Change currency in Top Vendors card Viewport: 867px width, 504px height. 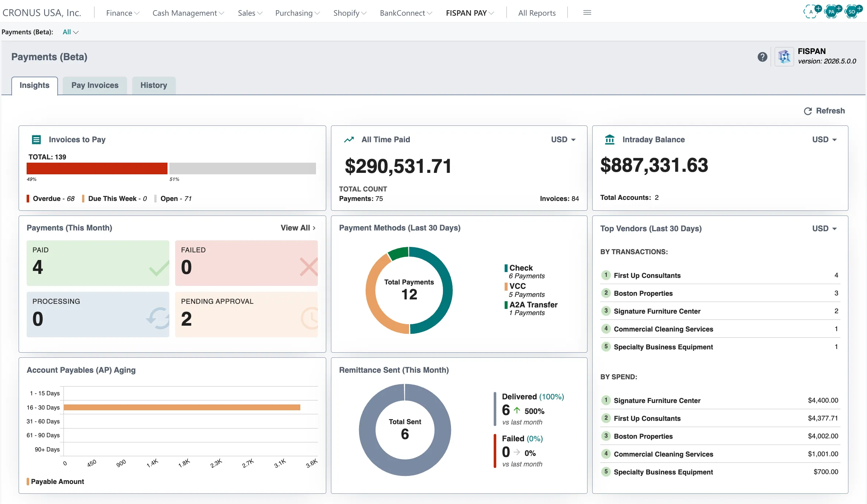coord(824,229)
